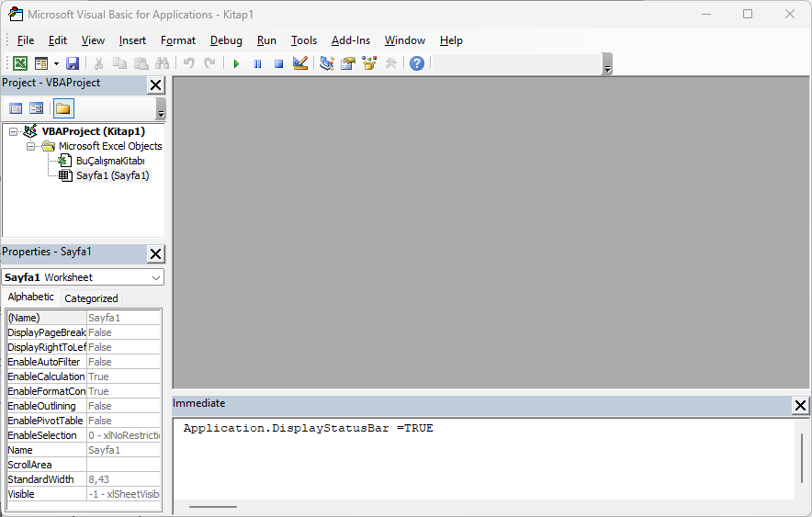Open Standard toolbar options arrow

tap(608, 64)
